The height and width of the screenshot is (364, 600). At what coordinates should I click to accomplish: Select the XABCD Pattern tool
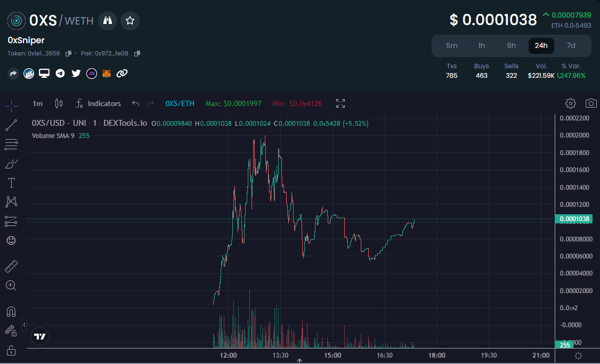tap(11, 202)
